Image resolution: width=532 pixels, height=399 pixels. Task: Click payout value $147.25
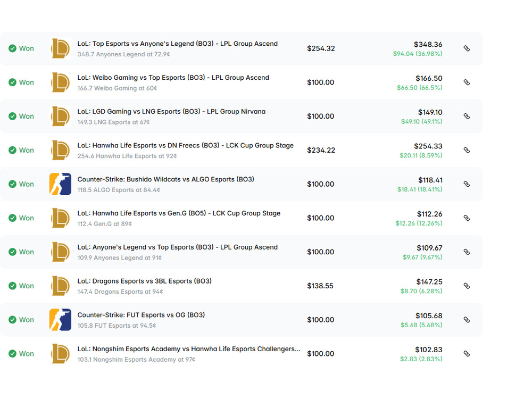coord(429,282)
